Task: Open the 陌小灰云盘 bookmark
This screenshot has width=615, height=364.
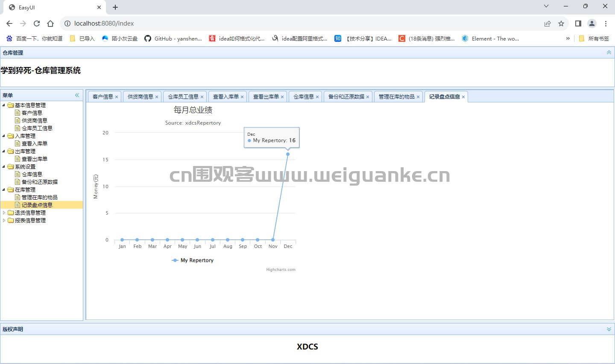Action: [120, 38]
